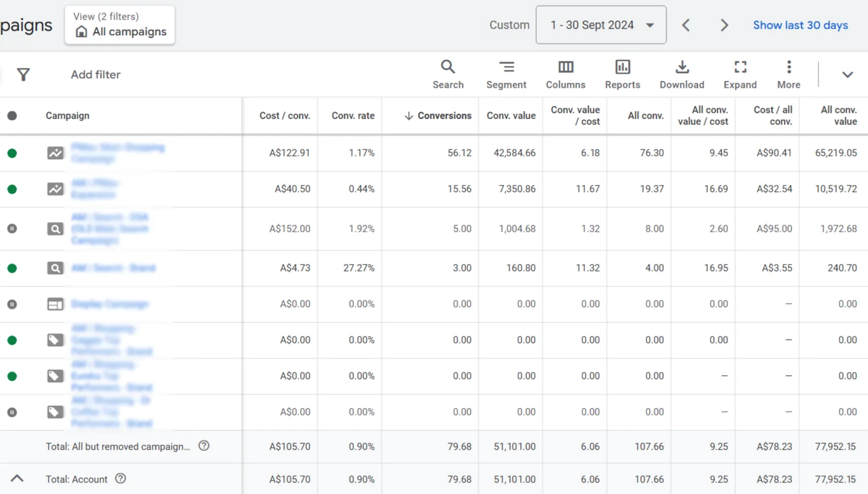The image size is (868, 494).
Task: Click the home icon in All campaigns view
Action: tap(81, 31)
